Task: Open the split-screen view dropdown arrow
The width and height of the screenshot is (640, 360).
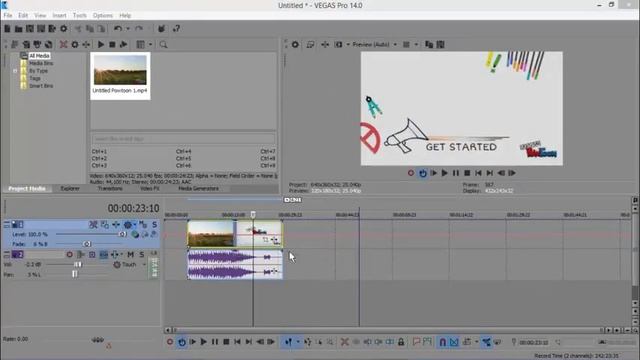Action: coord(348,44)
